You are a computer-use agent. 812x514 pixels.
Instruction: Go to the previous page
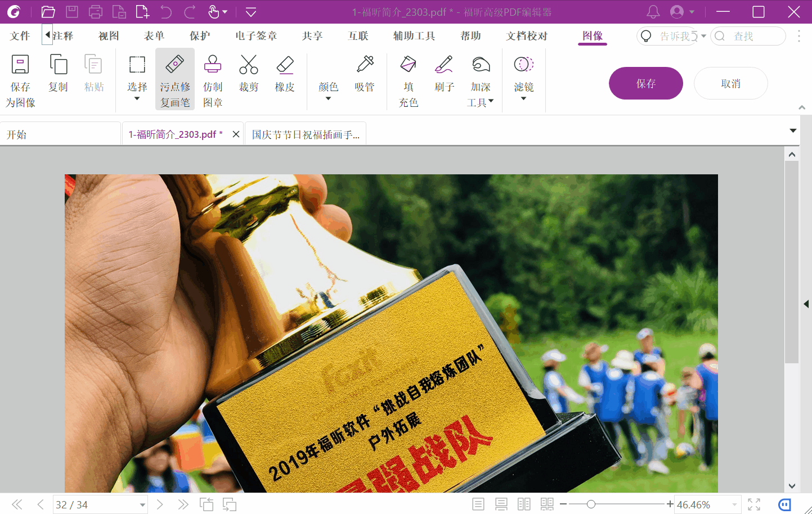pyautogui.click(x=41, y=504)
